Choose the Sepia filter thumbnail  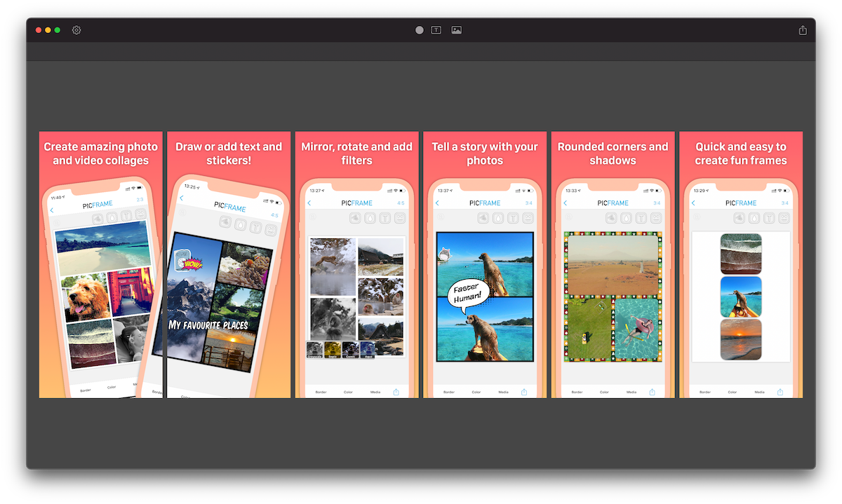click(333, 349)
